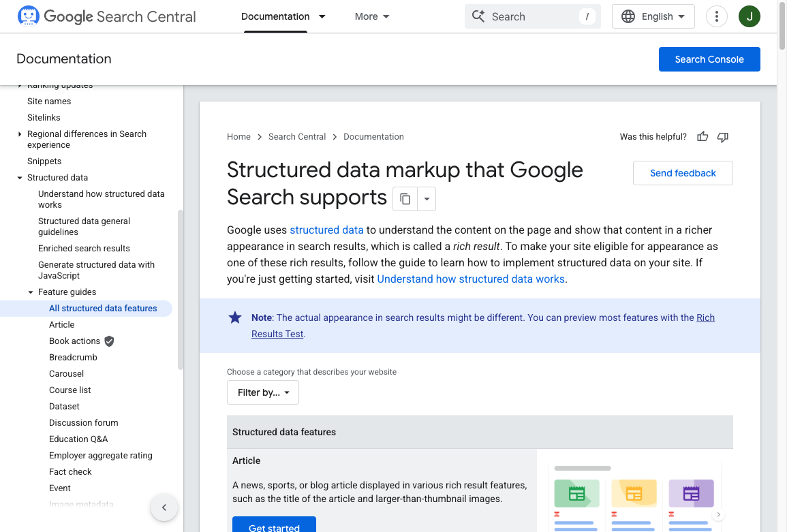Click the sidebar vertical scrollbar thumb

180,290
